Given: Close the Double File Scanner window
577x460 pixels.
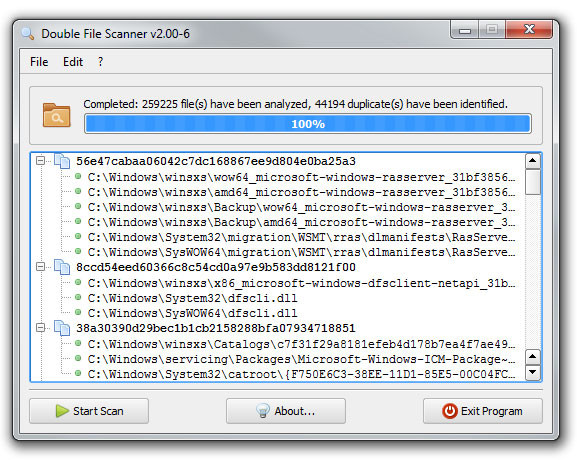Looking at the screenshot, I should 529,29.
